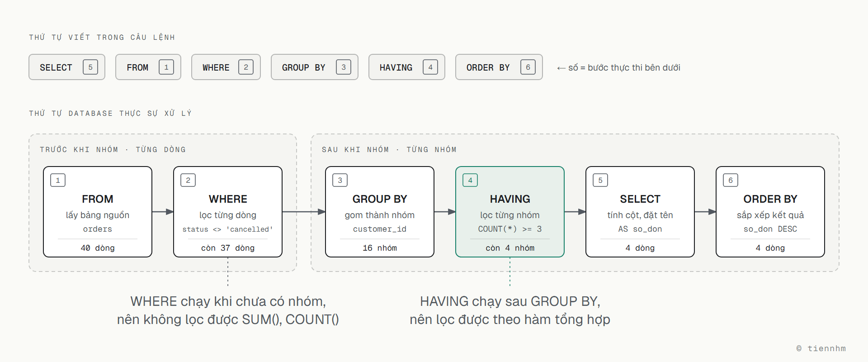The width and height of the screenshot is (868, 362).
Task: Click the number 3 badge on the GROUP BY chip
Action: [x=344, y=67]
